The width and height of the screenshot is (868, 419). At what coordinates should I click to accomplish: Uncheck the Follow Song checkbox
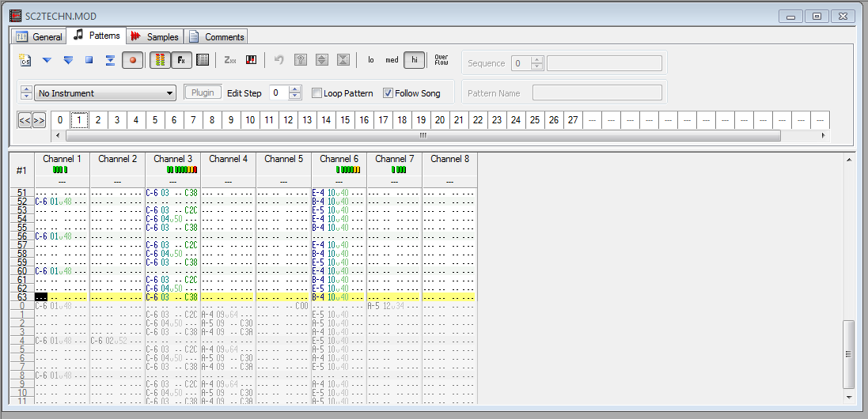[x=388, y=93]
